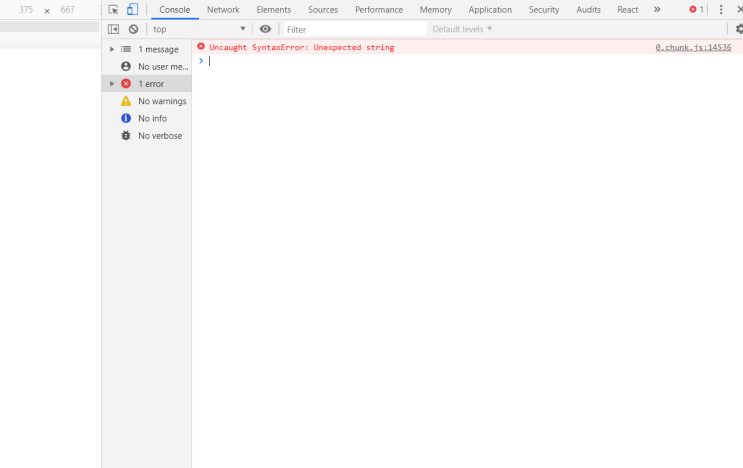Open the Application tab

point(490,9)
